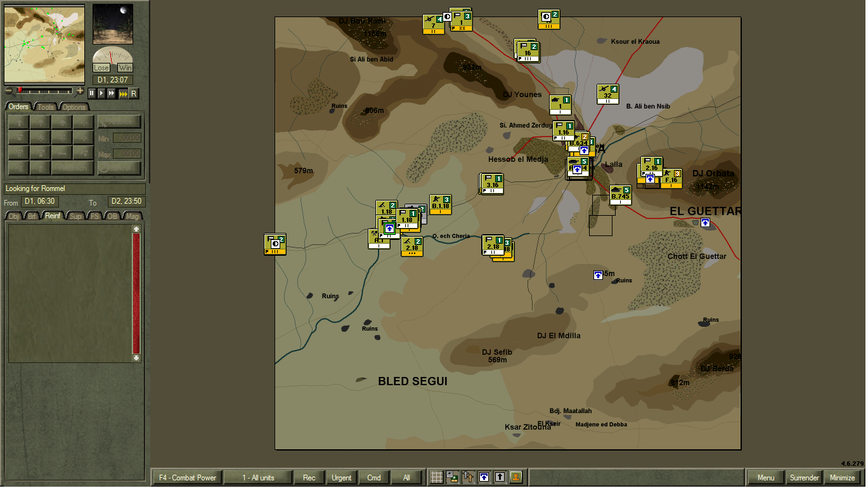Open the F4 - Combat Power selector
This screenshot has height=488, width=868.
click(x=188, y=477)
